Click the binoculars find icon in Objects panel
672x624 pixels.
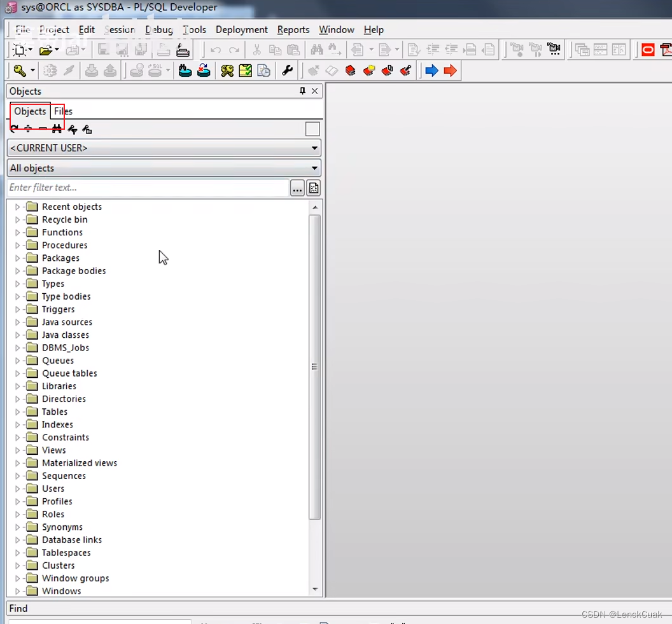[x=57, y=129]
